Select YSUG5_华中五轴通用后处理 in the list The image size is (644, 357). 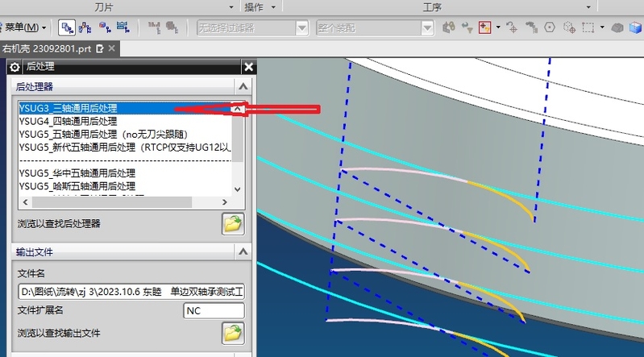[x=125, y=173]
